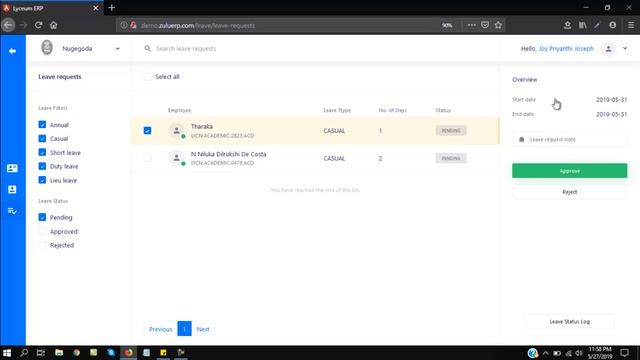Open the employee card sidebar icon
The width and height of the screenshot is (640, 360).
(12, 168)
